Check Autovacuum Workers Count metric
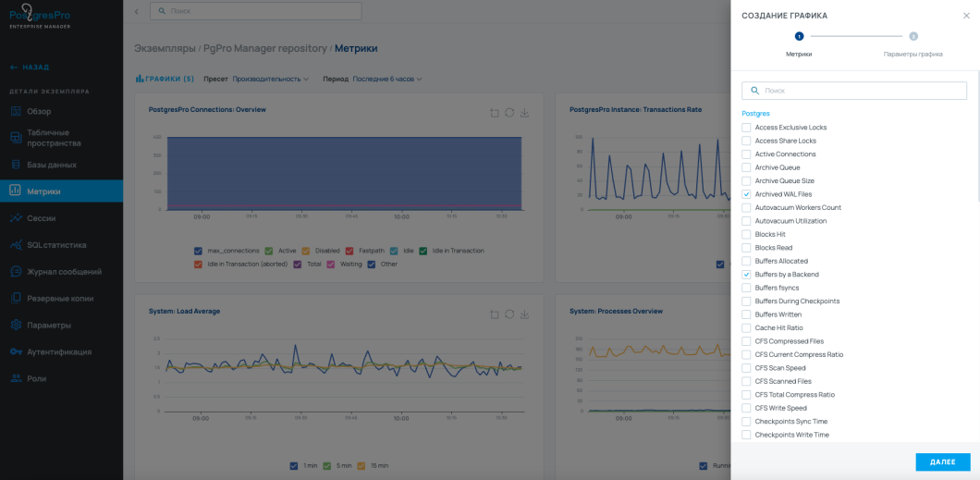 pyautogui.click(x=746, y=207)
